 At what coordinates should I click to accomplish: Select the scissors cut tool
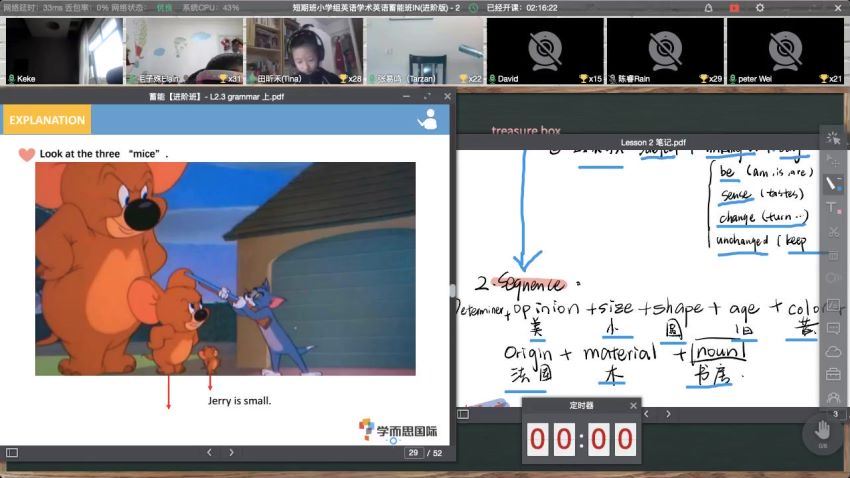click(x=833, y=231)
